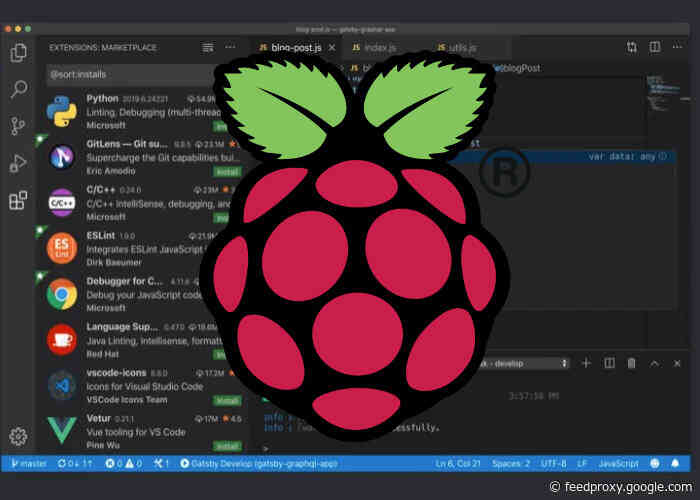
Task: Click the master branch in status bar
Action: tap(29, 464)
